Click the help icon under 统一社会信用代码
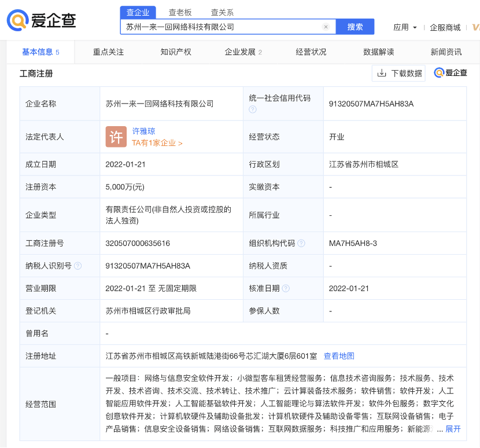Screen dimensions: 480x448 [253, 109]
